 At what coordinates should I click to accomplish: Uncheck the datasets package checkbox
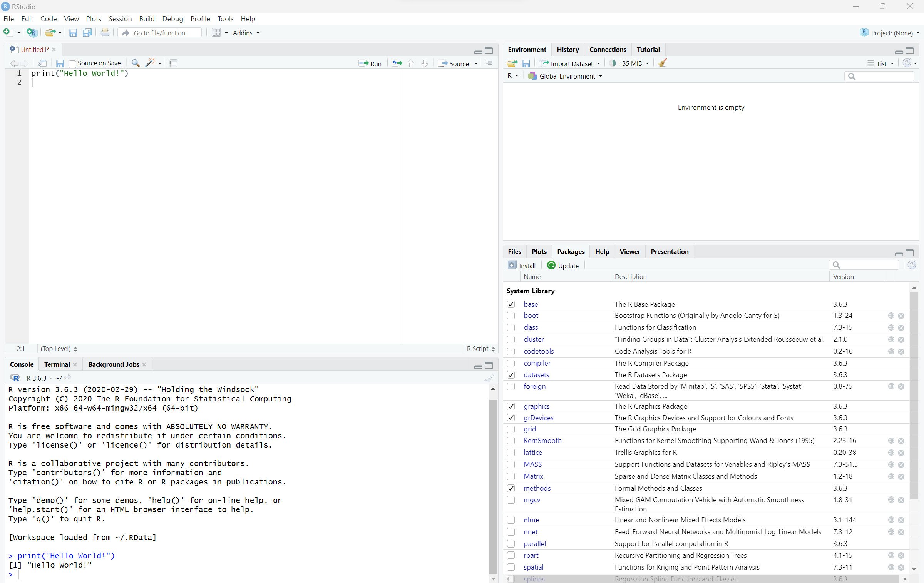click(x=511, y=375)
